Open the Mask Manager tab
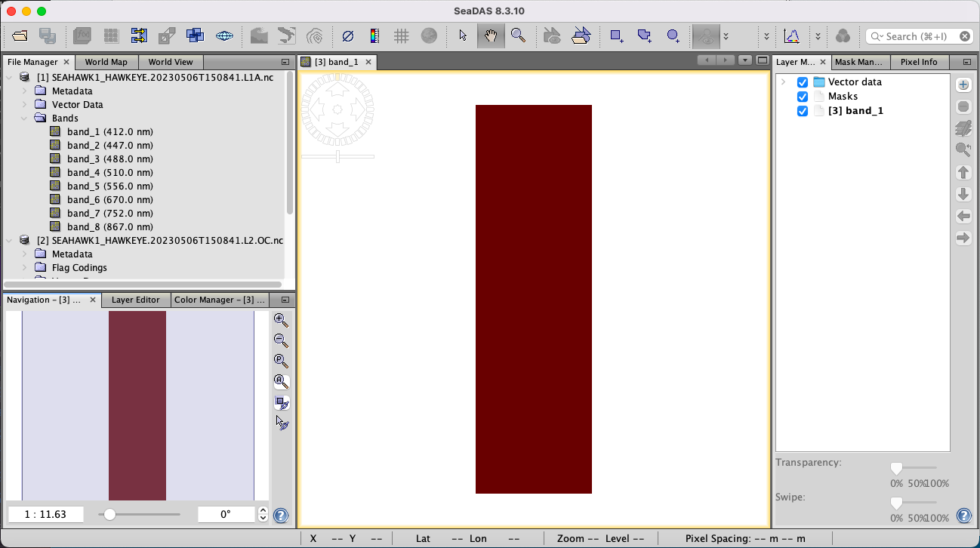Image resolution: width=980 pixels, height=548 pixels. click(859, 62)
